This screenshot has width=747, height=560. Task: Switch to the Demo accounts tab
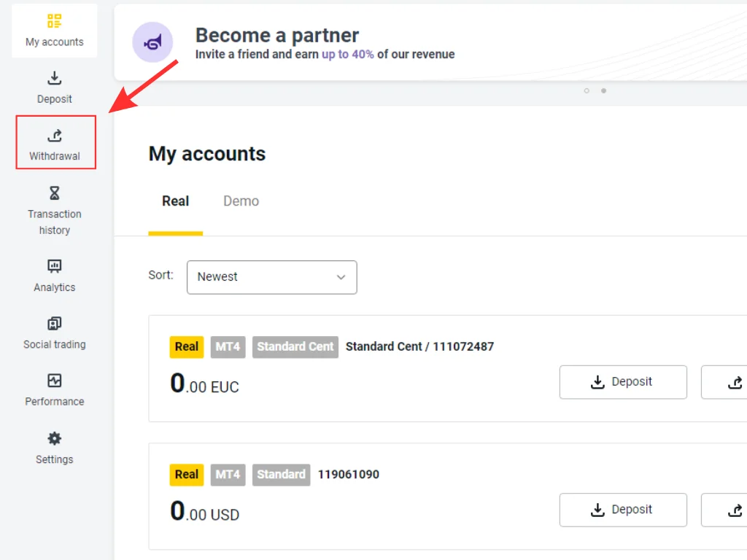[241, 201]
